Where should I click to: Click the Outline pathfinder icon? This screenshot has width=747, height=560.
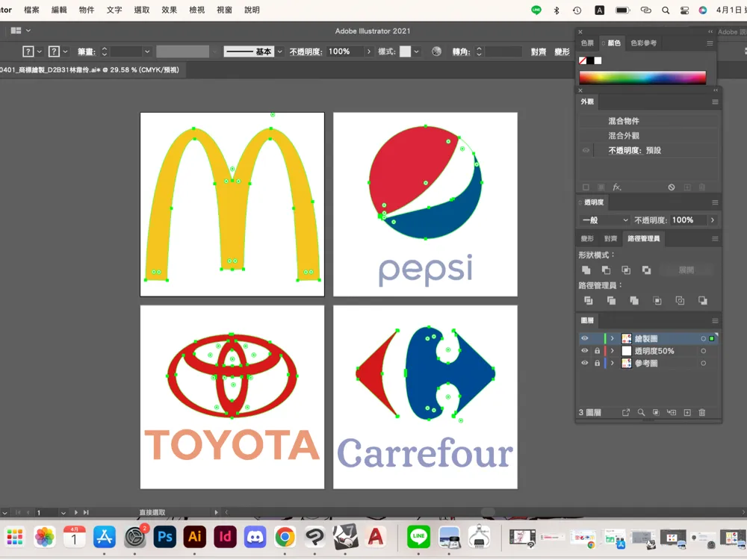680,300
